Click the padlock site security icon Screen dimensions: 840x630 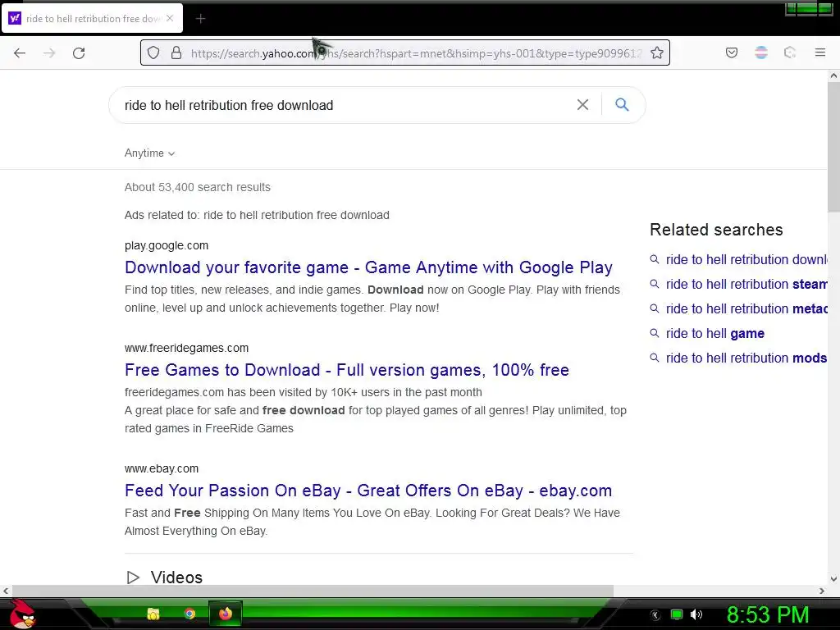[176, 52]
